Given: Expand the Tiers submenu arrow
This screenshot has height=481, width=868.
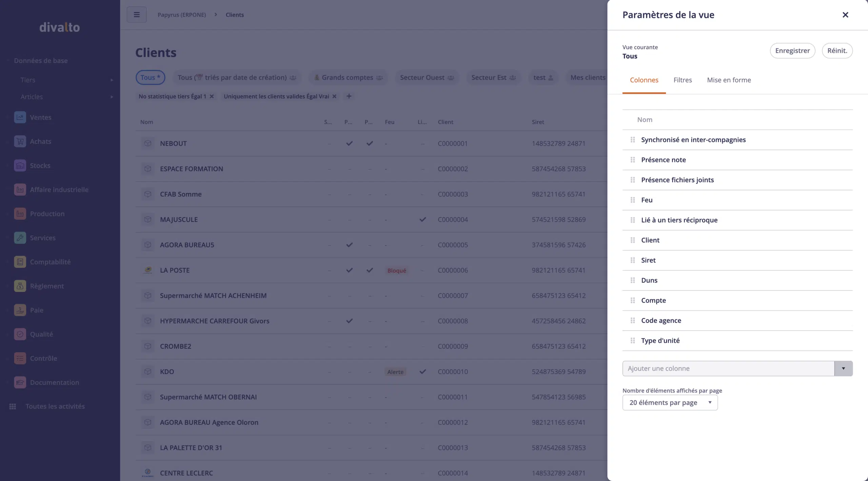Looking at the screenshot, I should coord(112,80).
